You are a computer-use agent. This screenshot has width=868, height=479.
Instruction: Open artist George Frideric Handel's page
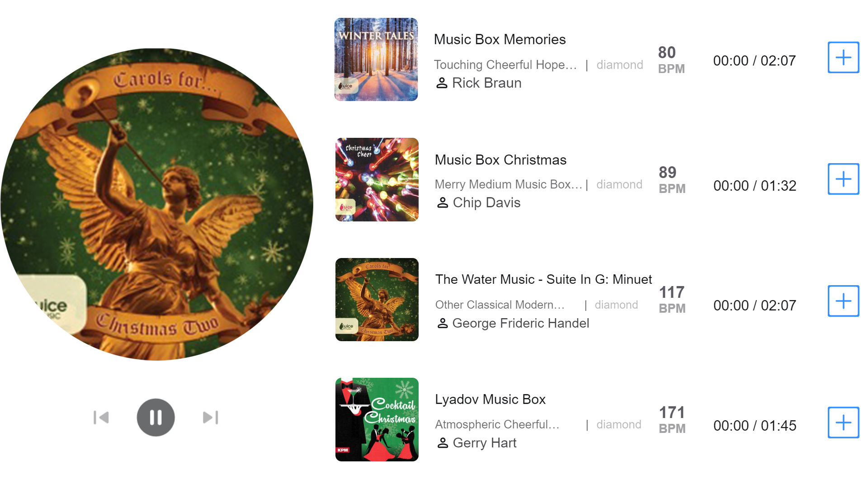(x=521, y=323)
